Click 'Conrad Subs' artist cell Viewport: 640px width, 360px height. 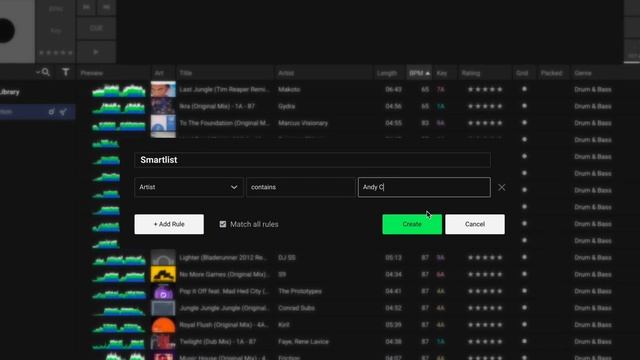pyautogui.click(x=296, y=308)
